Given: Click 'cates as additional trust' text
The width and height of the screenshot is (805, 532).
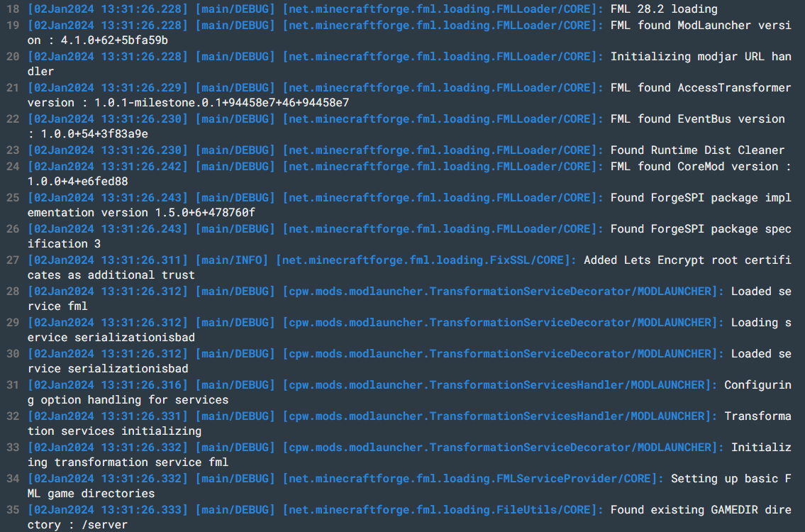Looking at the screenshot, I should coord(111,275).
